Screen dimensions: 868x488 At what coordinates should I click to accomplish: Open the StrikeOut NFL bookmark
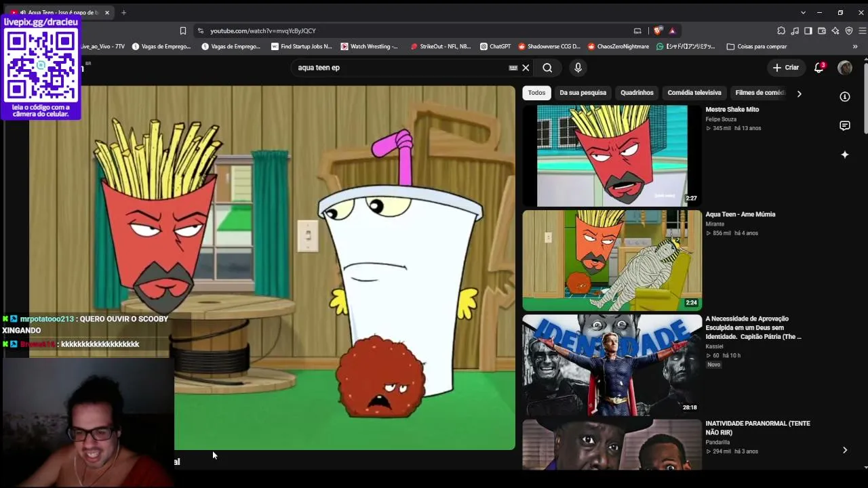point(441,47)
